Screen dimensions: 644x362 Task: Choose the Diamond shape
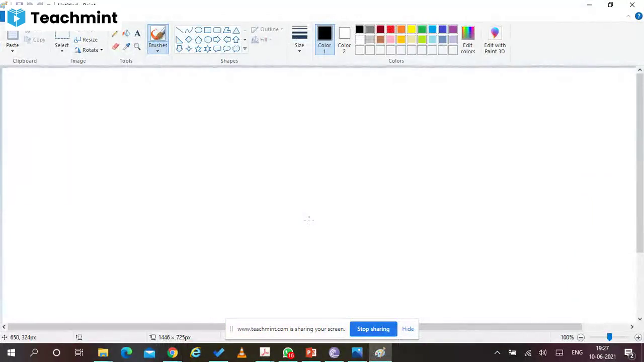[189, 40]
